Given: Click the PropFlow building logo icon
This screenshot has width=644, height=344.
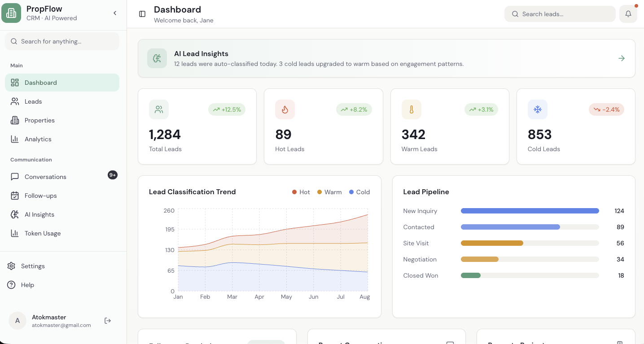Looking at the screenshot, I should pyautogui.click(x=11, y=13).
